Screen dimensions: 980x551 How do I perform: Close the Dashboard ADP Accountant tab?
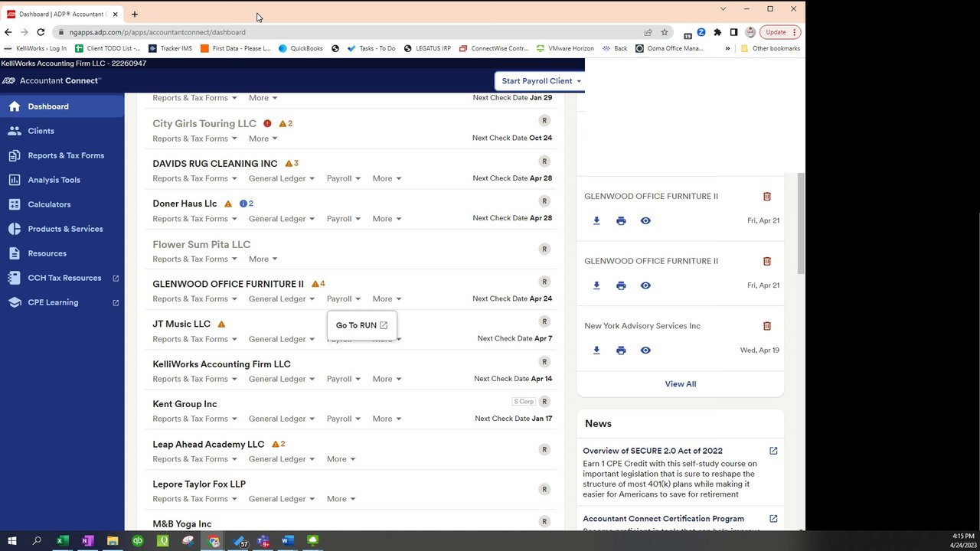(x=115, y=14)
